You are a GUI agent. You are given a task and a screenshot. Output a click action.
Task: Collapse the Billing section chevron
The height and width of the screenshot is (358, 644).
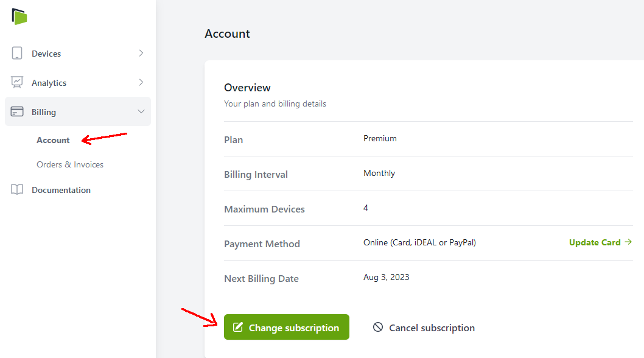(141, 112)
